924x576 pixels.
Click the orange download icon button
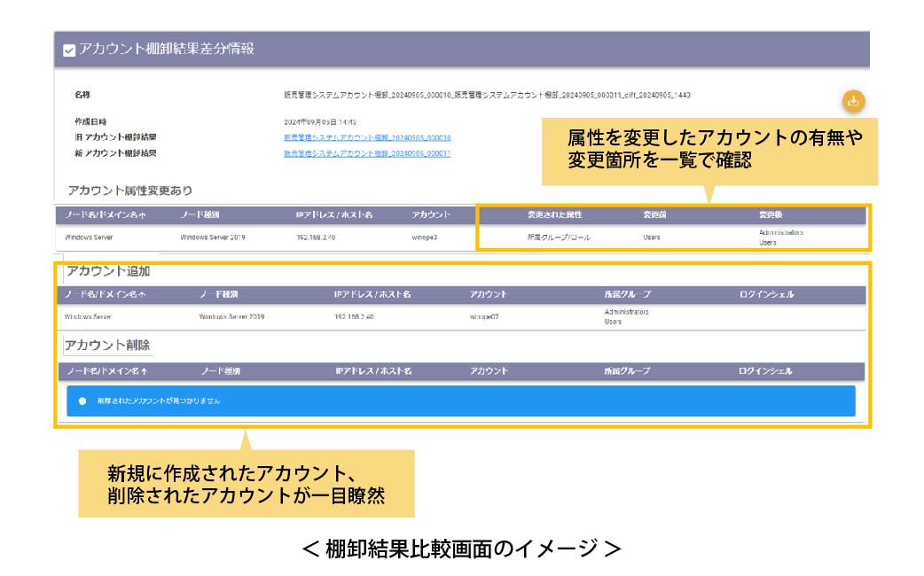pos(853,101)
